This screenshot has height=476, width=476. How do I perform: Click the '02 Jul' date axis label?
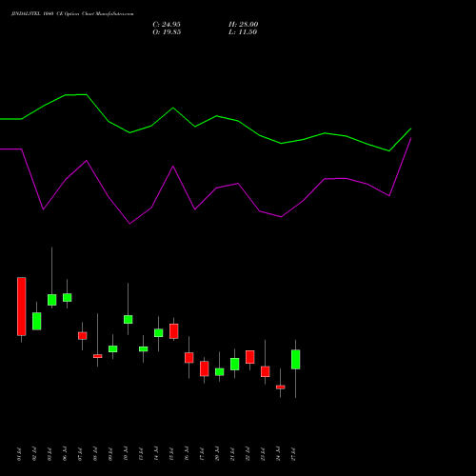[x=34, y=454]
